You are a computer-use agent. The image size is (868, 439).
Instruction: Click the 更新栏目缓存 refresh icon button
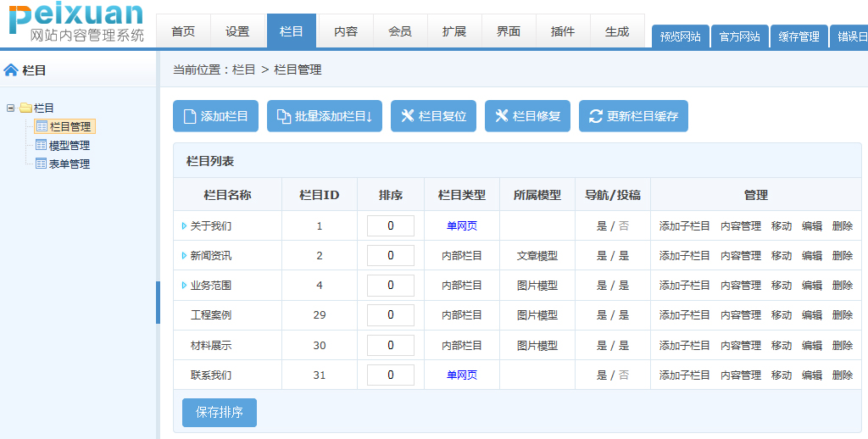pos(596,117)
